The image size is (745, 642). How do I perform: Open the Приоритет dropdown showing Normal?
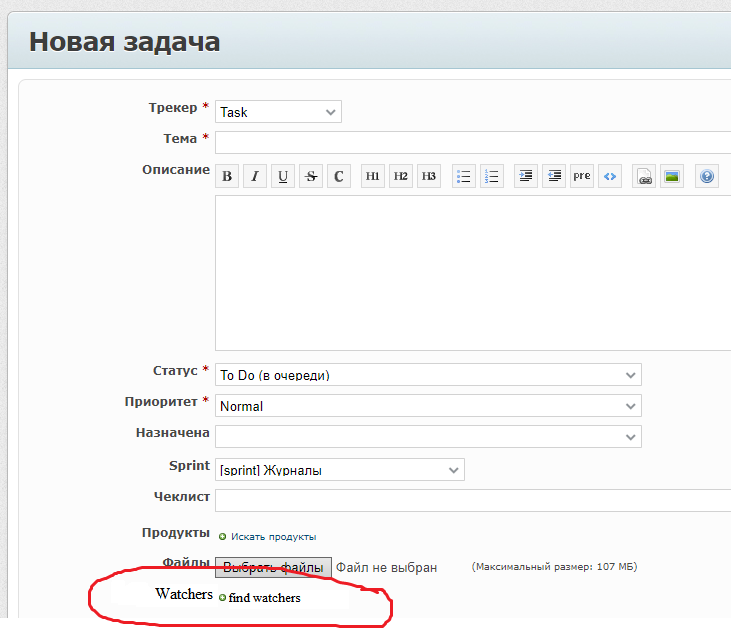point(429,406)
